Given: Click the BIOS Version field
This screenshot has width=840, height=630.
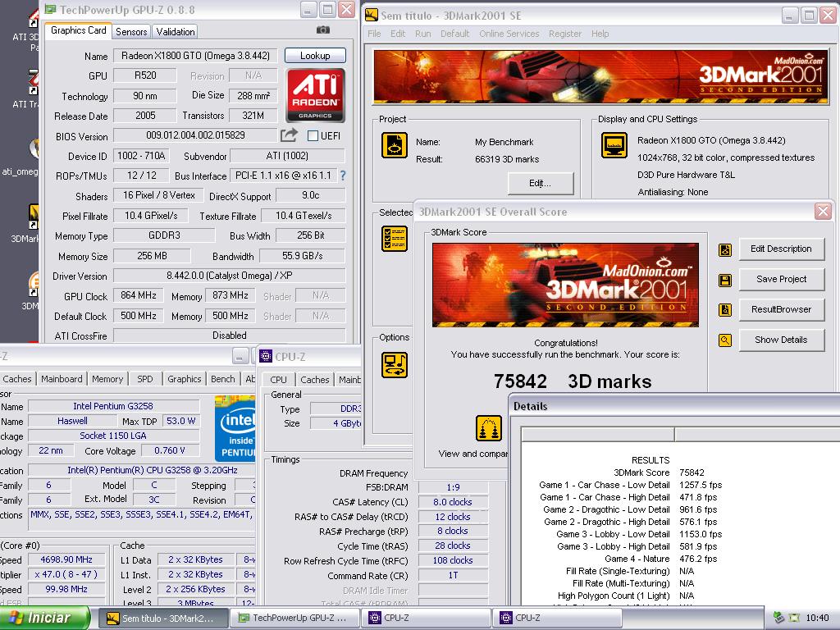Looking at the screenshot, I should [195, 135].
